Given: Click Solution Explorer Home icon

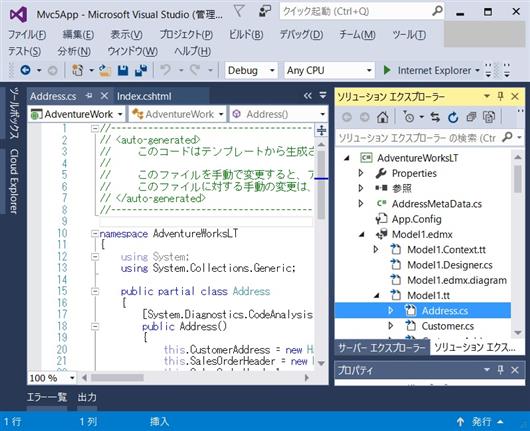Looking at the screenshot, I should click(383, 117).
